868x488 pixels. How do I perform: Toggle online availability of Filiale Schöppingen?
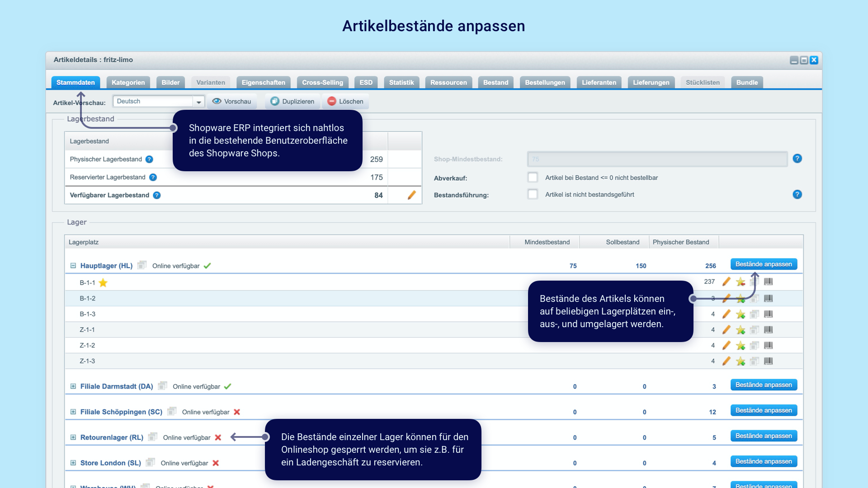click(x=237, y=412)
